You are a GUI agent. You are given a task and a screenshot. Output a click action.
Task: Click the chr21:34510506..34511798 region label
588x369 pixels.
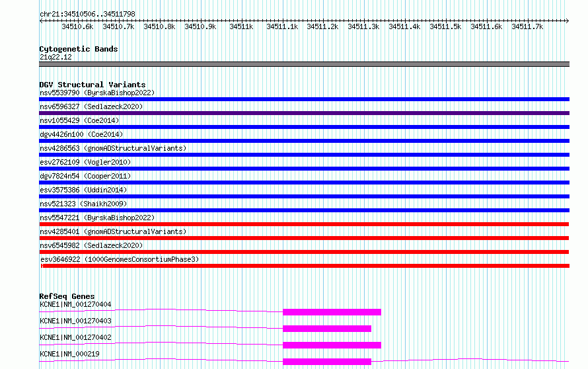point(87,14)
